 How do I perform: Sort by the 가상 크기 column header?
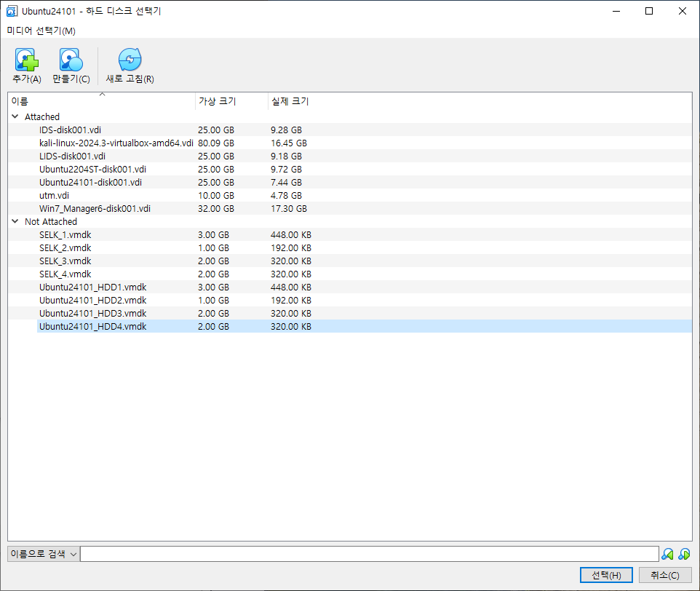pyautogui.click(x=231, y=101)
